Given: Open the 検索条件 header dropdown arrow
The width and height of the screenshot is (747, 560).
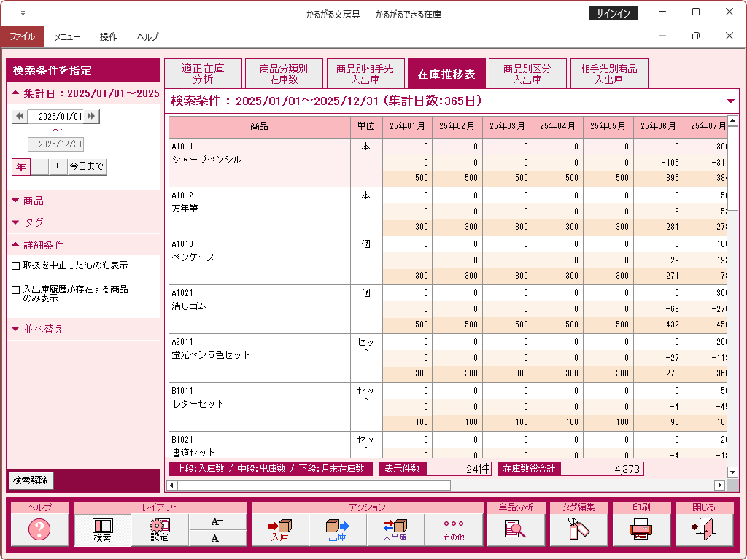Looking at the screenshot, I should 731,101.
